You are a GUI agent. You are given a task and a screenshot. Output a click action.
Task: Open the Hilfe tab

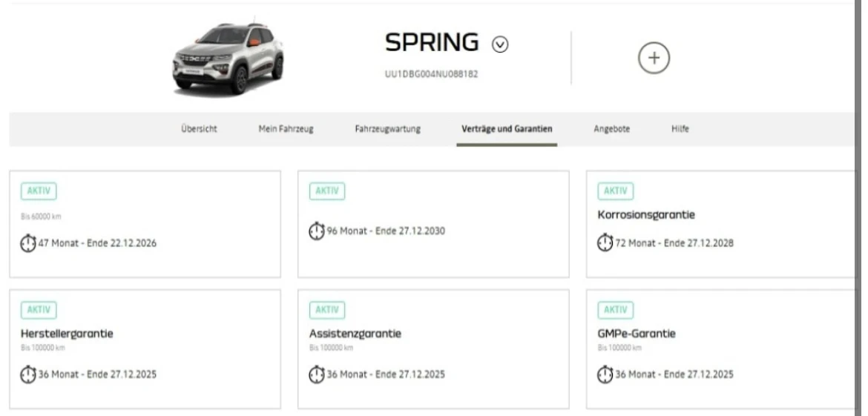click(680, 129)
